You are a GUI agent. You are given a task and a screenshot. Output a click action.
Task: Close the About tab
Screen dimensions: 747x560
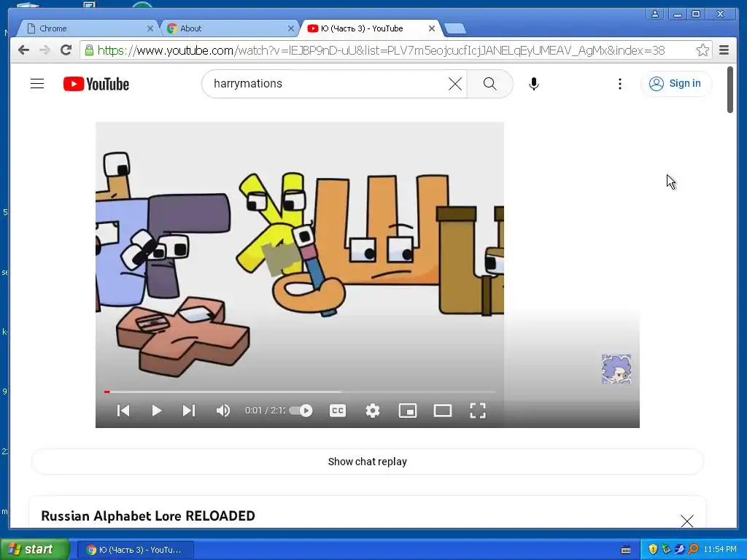click(291, 28)
